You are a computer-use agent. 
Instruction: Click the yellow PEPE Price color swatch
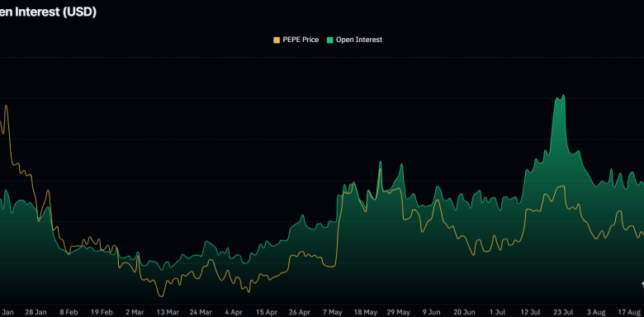[x=277, y=40]
